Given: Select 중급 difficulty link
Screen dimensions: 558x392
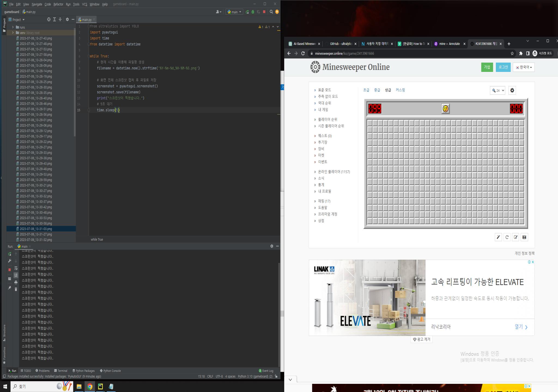Looking at the screenshot, I should click(377, 90).
